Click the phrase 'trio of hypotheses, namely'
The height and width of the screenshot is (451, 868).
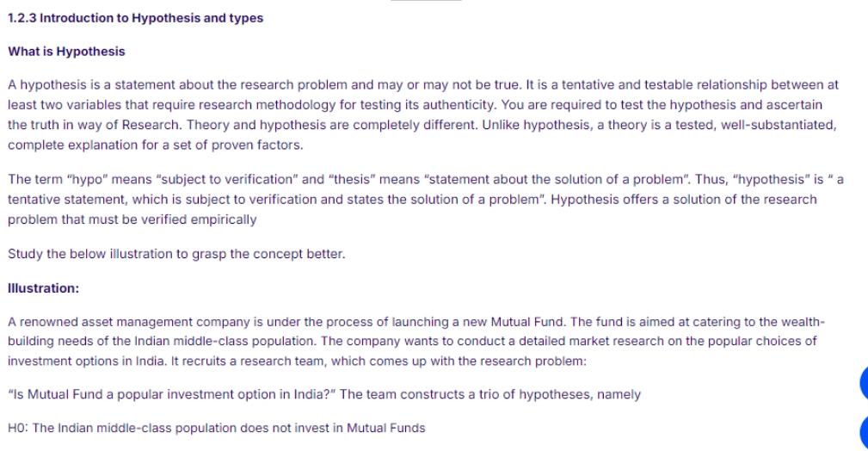pyautogui.click(x=560, y=394)
